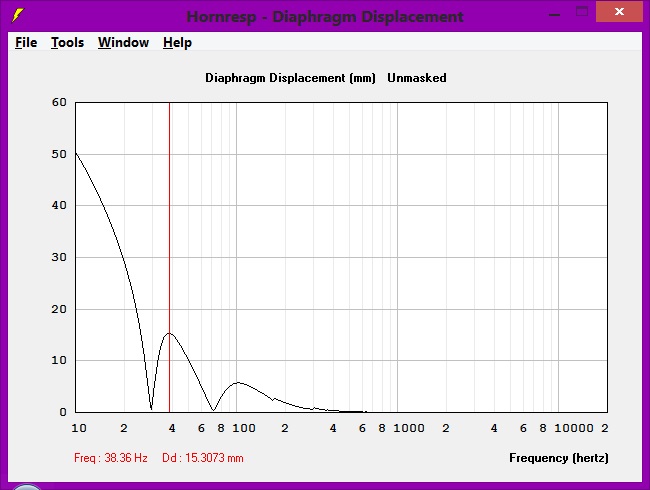Click the X-axis label 10000
The width and height of the screenshot is (650, 490).
[574, 428]
